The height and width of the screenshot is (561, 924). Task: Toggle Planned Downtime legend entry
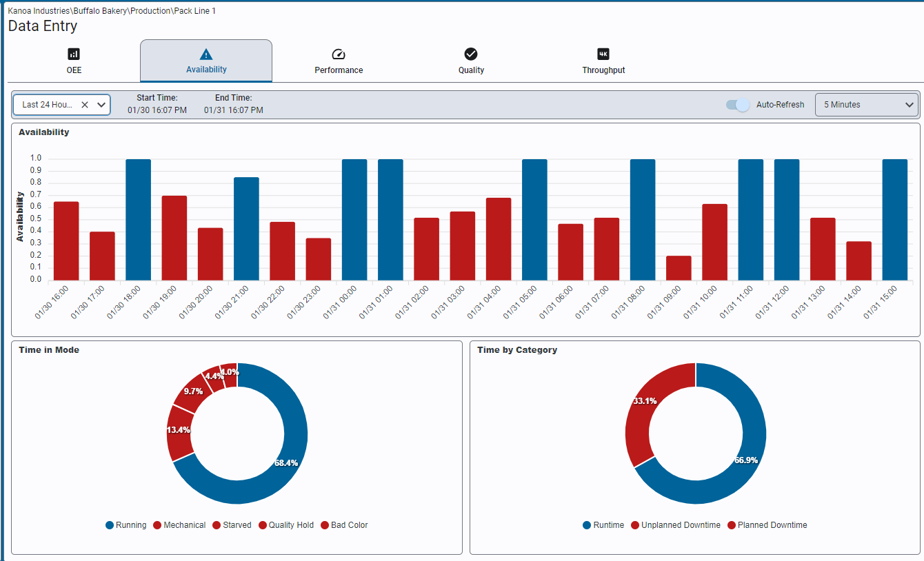767,525
